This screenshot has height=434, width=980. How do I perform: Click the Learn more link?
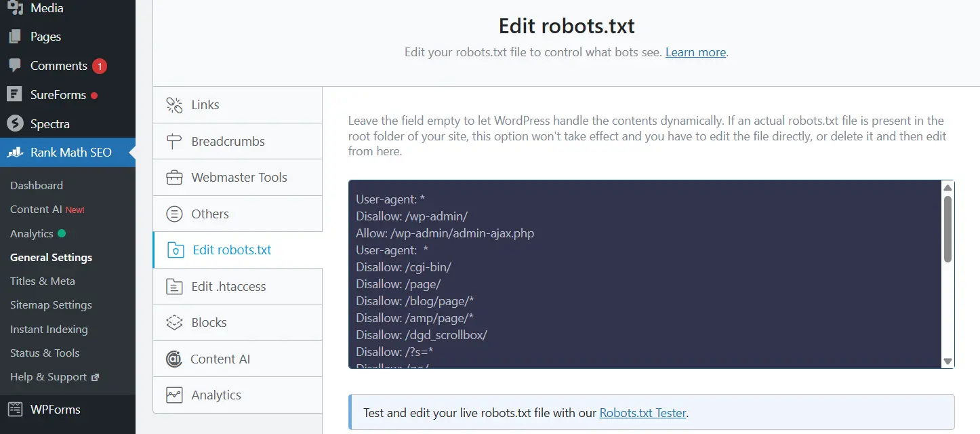(695, 52)
